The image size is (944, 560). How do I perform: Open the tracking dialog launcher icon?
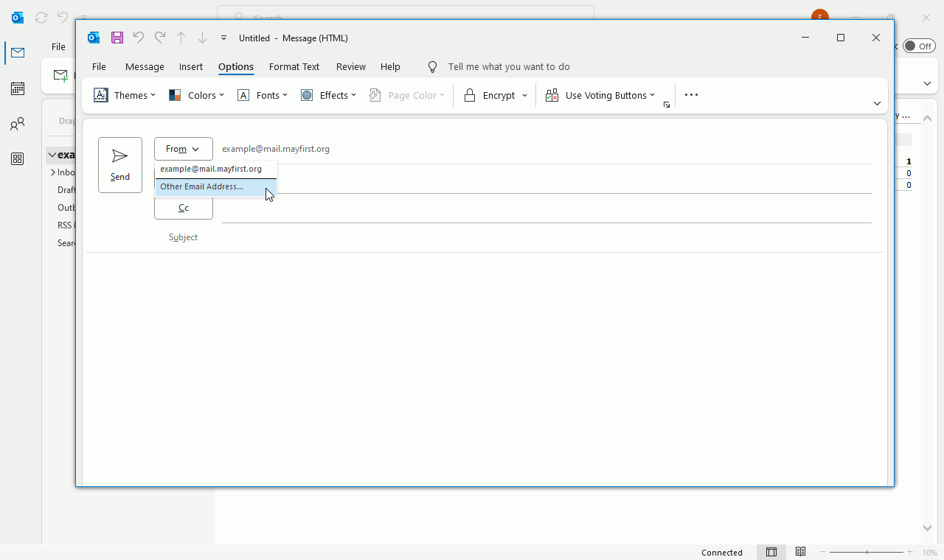667,105
